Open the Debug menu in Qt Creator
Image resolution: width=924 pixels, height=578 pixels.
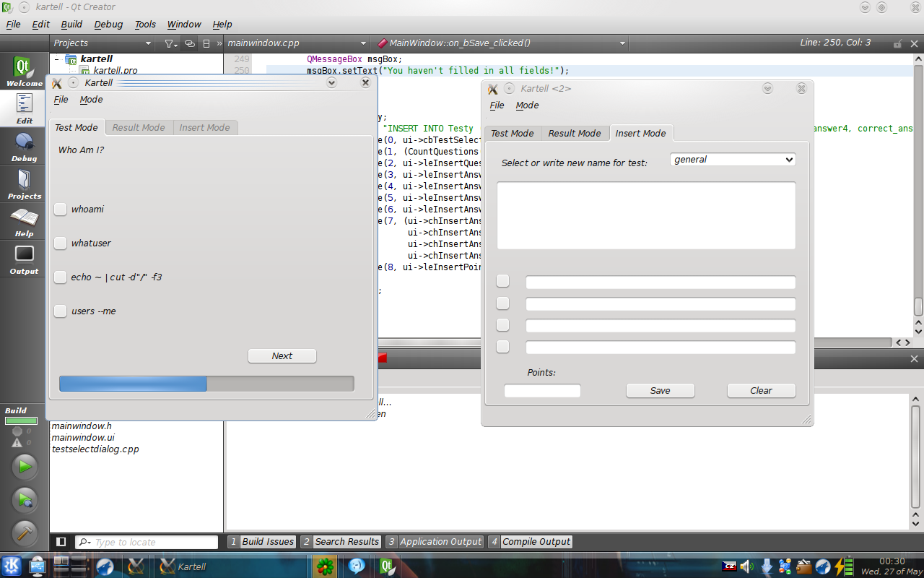point(108,24)
